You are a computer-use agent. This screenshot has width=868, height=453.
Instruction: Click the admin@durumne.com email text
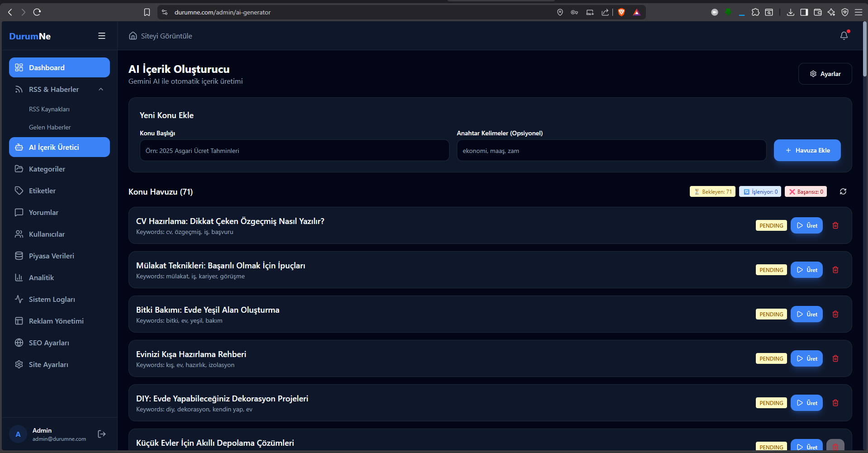59,439
